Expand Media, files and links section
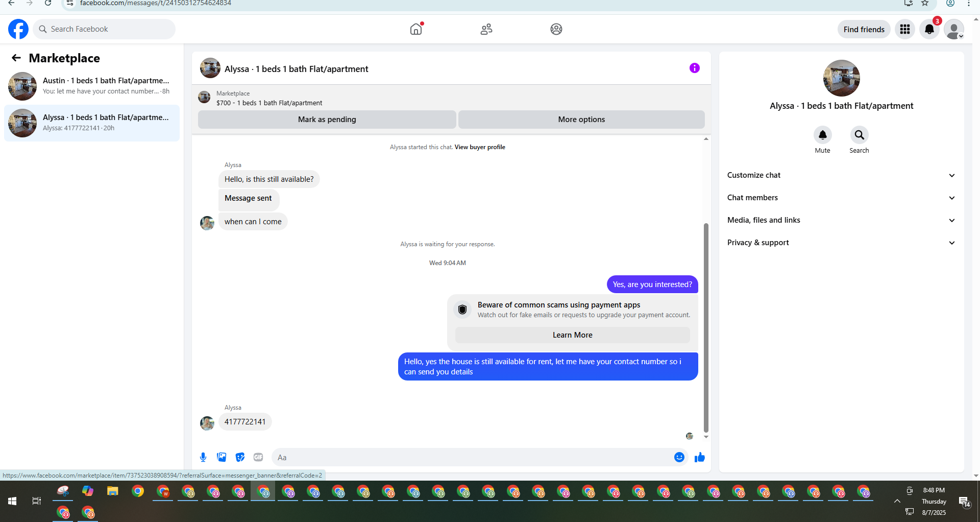The height and width of the screenshot is (522, 980). [x=842, y=220]
